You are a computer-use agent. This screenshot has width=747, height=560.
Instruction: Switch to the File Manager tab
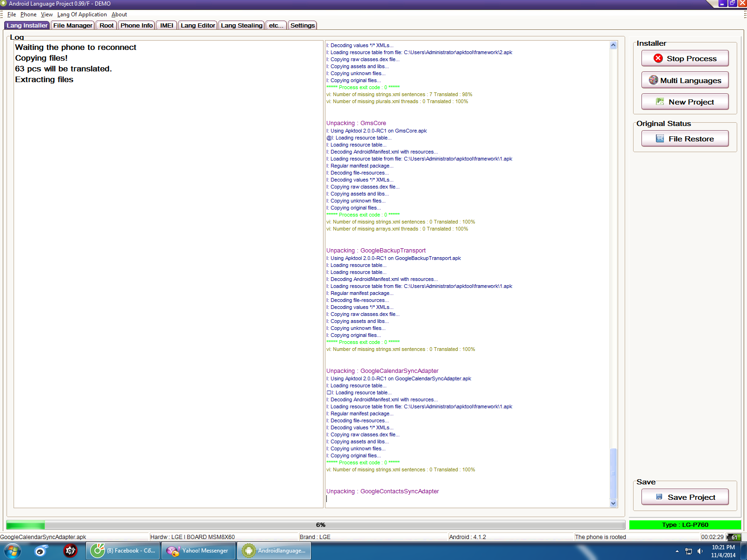tap(73, 25)
